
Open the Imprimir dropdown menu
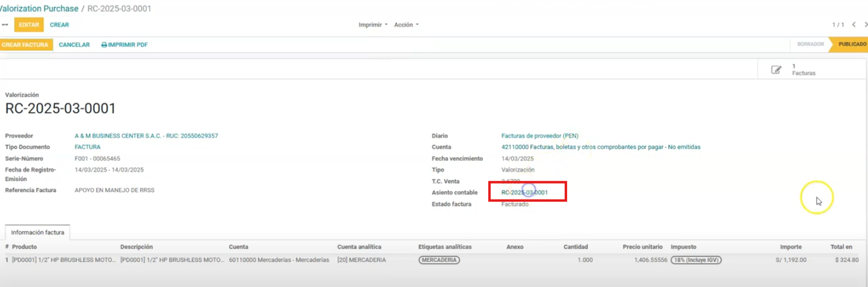coord(373,25)
